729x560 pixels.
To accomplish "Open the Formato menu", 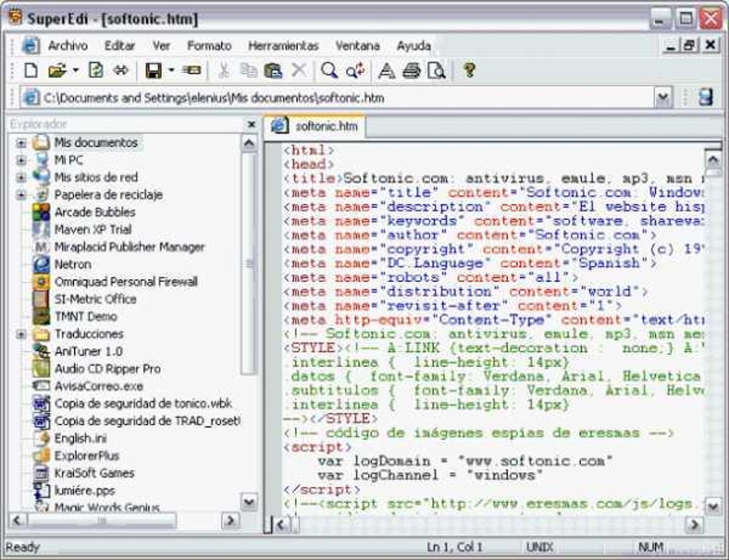I will click(x=209, y=46).
